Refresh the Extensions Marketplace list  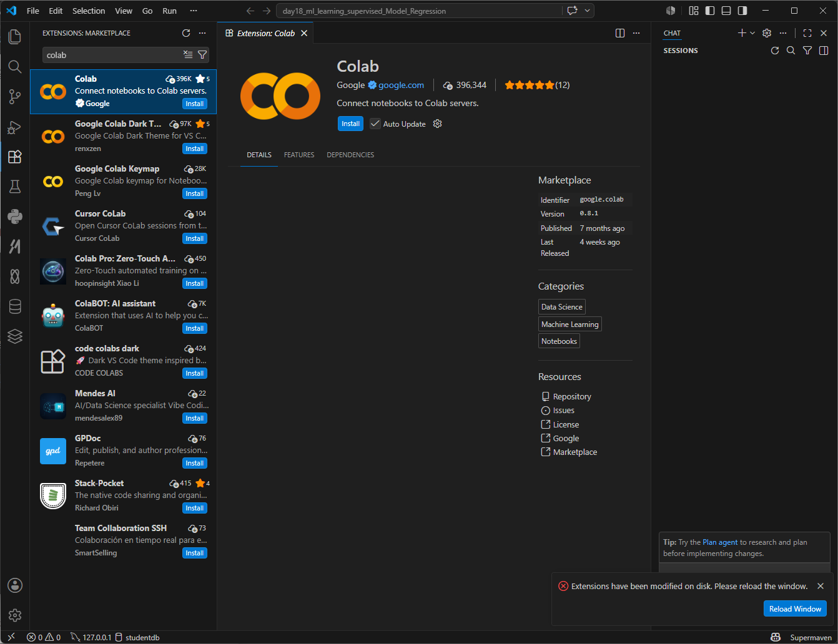click(186, 33)
